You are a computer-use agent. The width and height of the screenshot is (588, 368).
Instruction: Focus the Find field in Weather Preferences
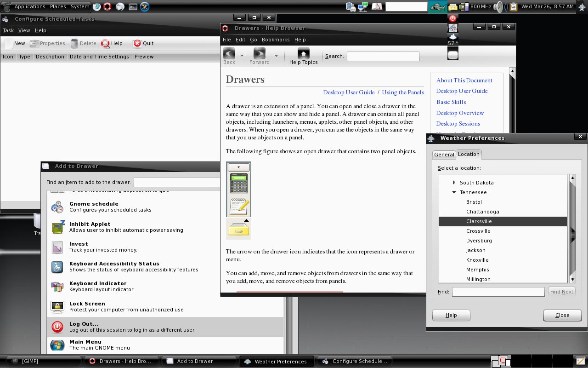(498, 292)
